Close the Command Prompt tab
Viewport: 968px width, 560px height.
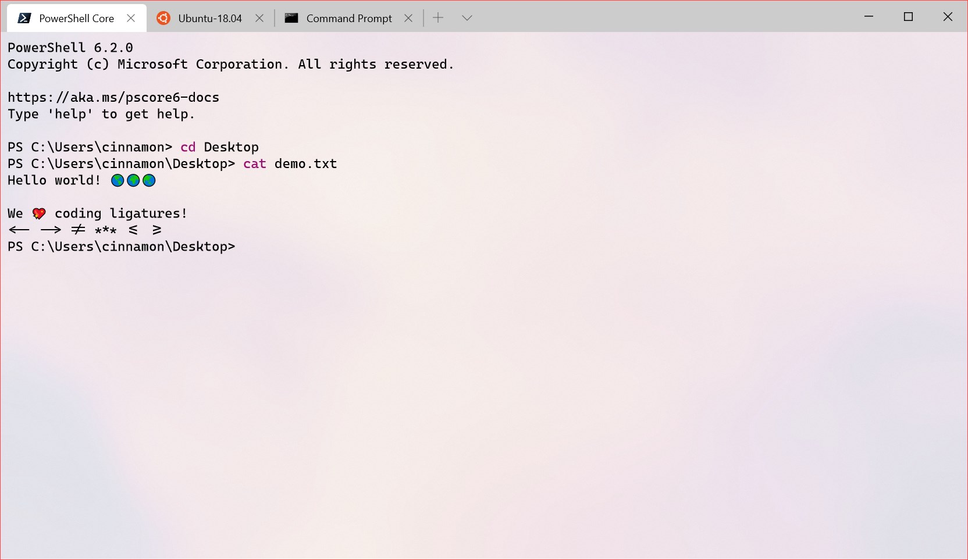pos(408,17)
